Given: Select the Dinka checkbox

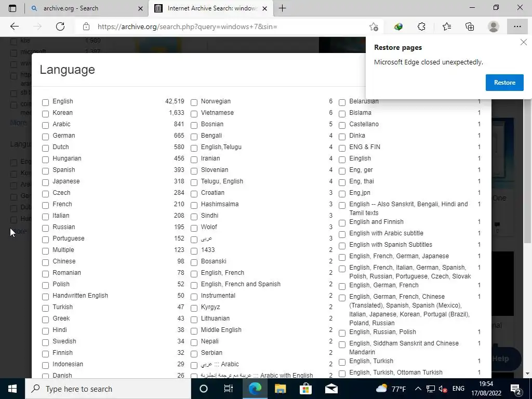Looking at the screenshot, I should (x=342, y=137).
